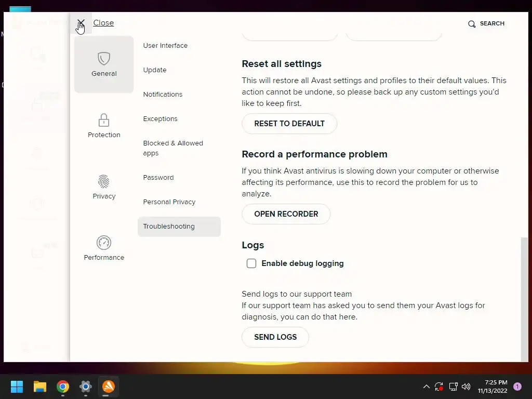The image size is (532, 399).
Task: Open Privacy settings via the fingerprint icon
Action: (x=104, y=181)
